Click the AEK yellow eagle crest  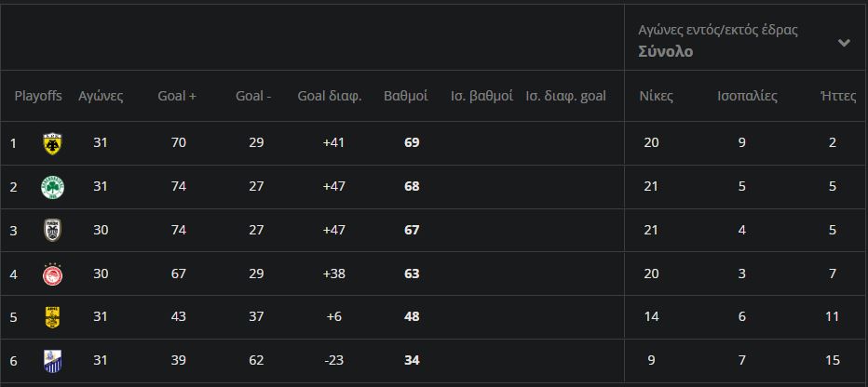52,143
